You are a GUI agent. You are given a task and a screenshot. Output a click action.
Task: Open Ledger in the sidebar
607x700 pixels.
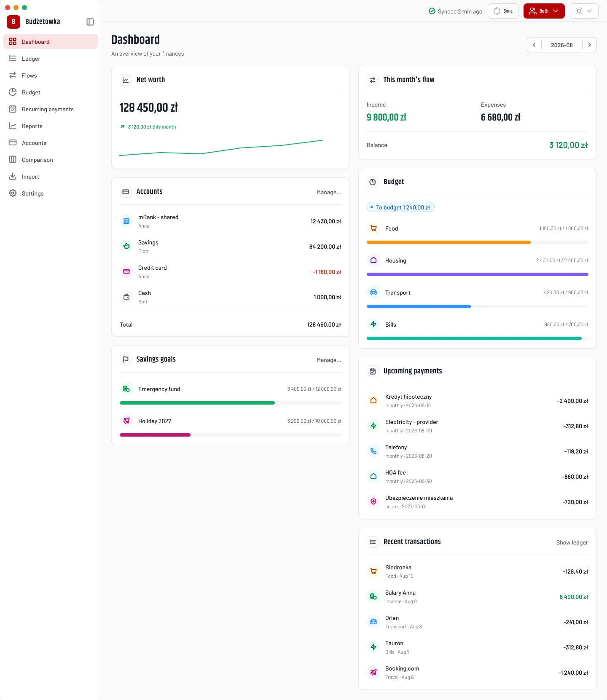pos(51,59)
